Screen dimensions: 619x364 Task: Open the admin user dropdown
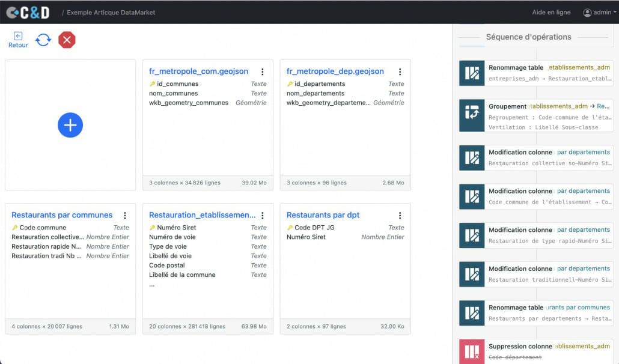(x=600, y=12)
